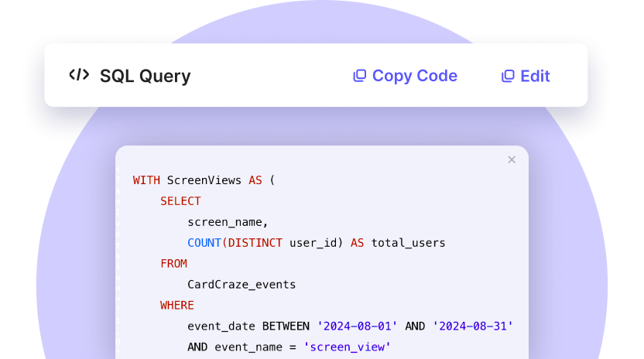644x359 pixels.
Task: Click the FROM keyword
Action: click(x=173, y=264)
